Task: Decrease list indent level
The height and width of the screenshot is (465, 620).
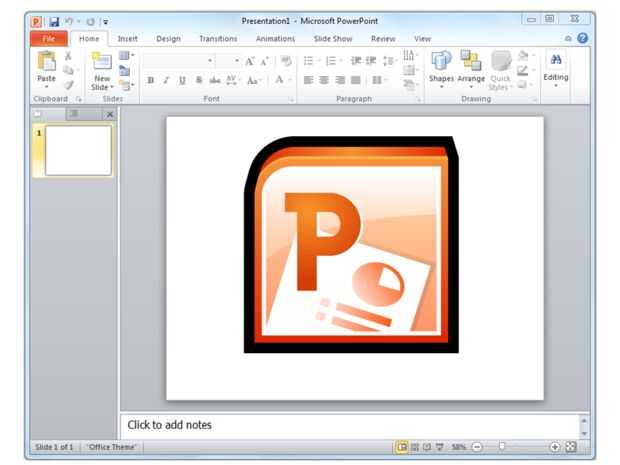Action: [355, 60]
